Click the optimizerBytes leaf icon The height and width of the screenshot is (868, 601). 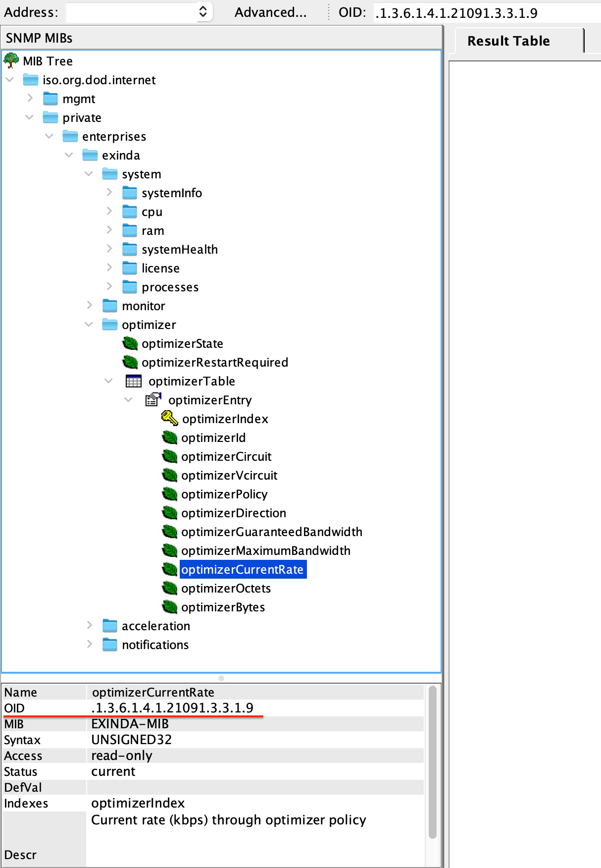pos(170,607)
